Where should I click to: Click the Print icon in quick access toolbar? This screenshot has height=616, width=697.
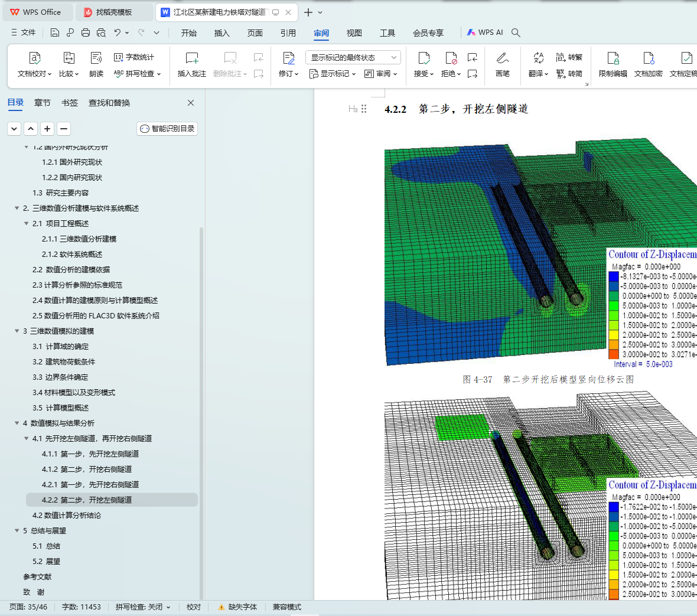86,32
